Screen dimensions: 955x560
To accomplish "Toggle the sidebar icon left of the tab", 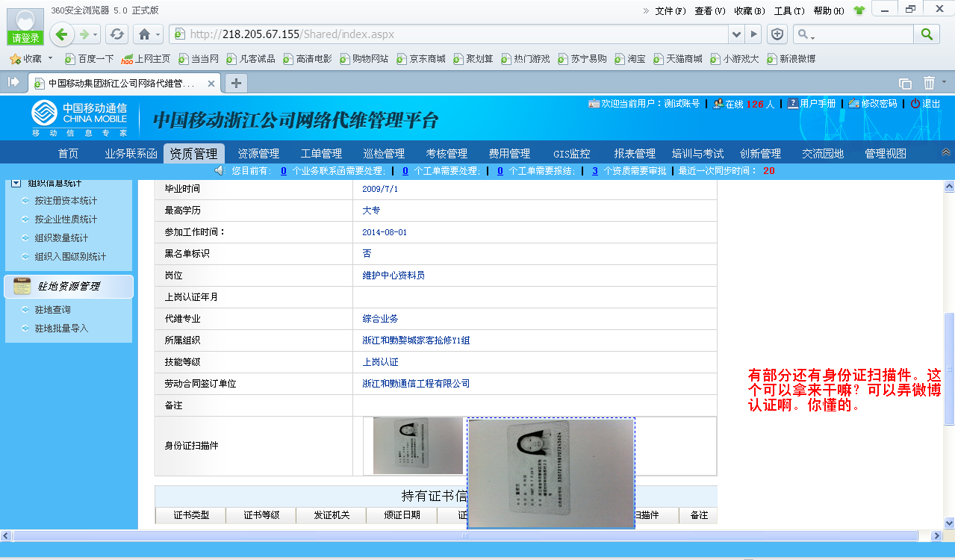I will (13, 82).
